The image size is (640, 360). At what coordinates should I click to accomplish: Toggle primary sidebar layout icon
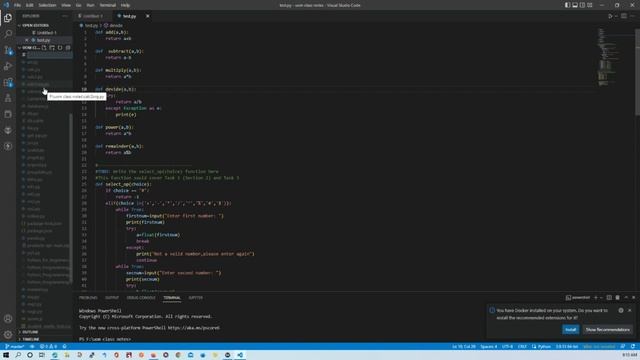[x=567, y=5]
